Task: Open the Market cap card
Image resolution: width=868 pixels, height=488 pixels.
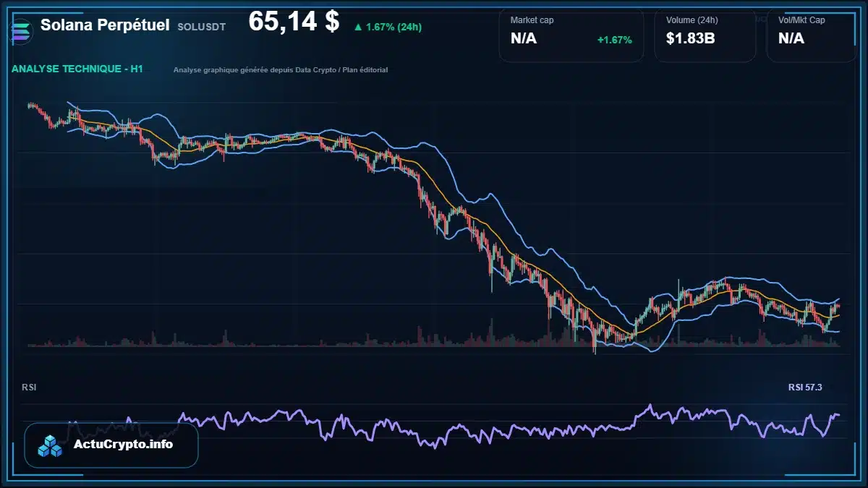Action: coord(571,35)
